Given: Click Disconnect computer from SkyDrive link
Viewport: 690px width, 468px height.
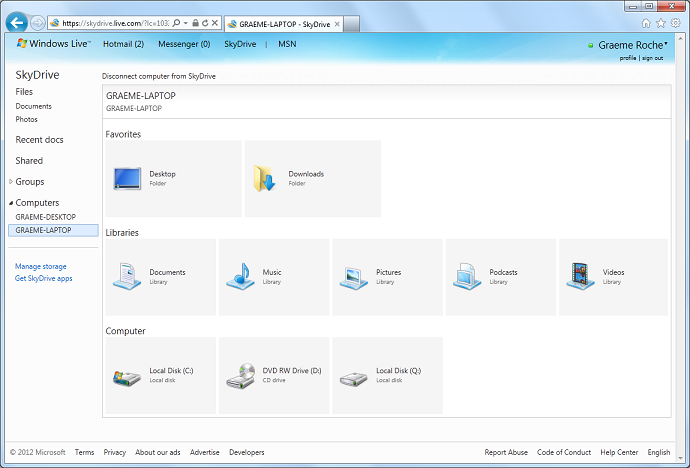Looking at the screenshot, I should click(x=159, y=76).
